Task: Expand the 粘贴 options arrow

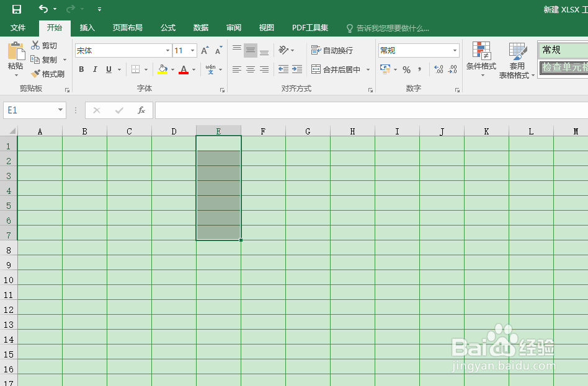Action: [16, 76]
